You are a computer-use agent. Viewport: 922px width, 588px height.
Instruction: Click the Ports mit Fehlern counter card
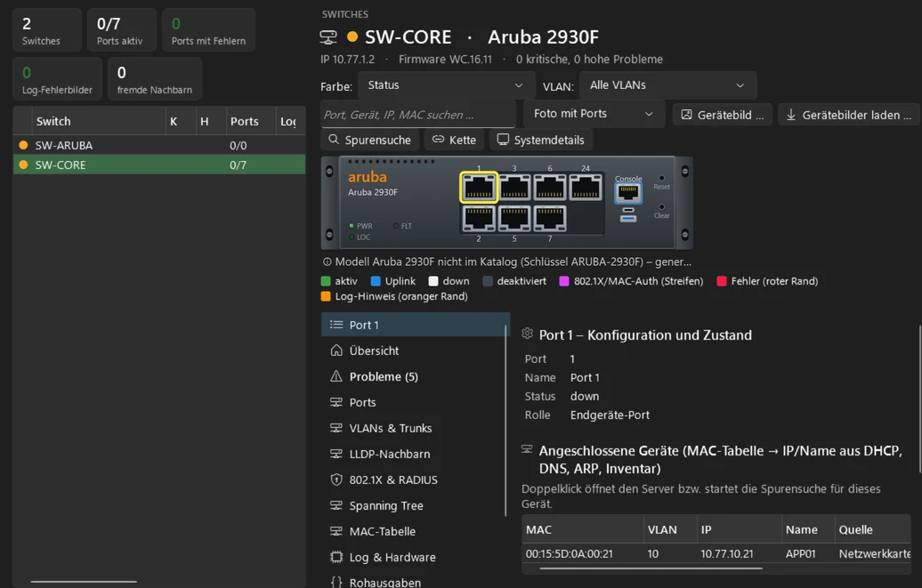click(209, 30)
